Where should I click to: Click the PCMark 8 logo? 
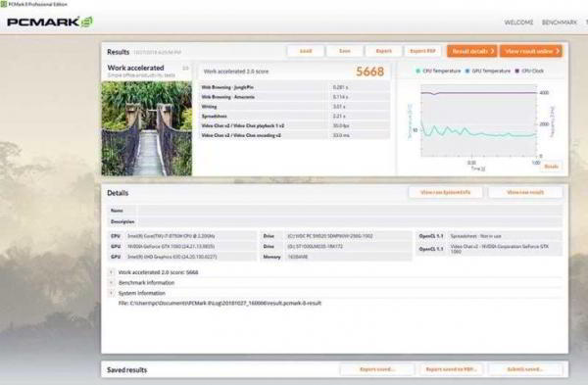50,22
